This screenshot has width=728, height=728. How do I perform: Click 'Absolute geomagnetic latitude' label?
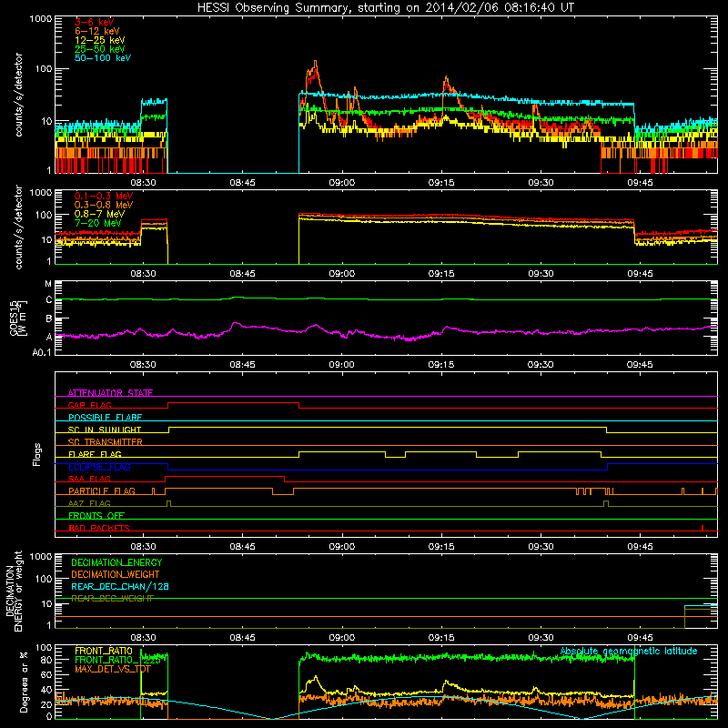pyautogui.click(x=629, y=651)
